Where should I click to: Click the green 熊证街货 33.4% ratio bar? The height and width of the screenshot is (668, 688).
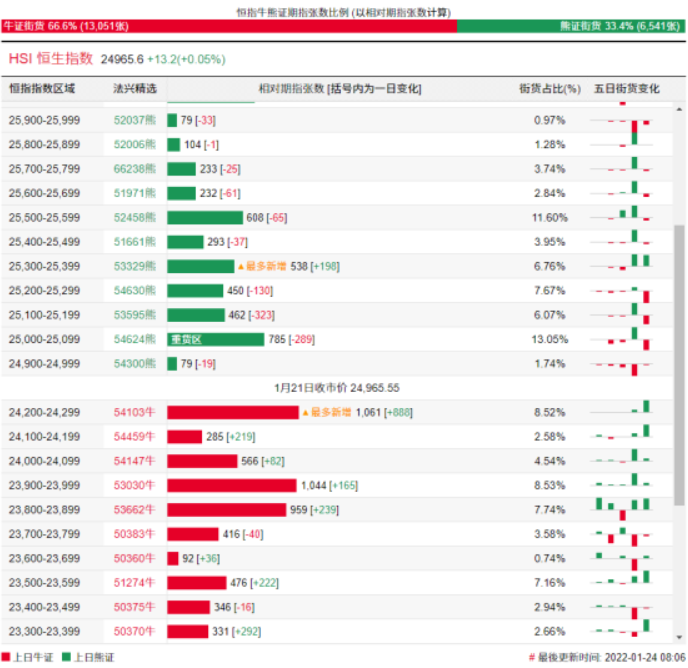[570, 25]
